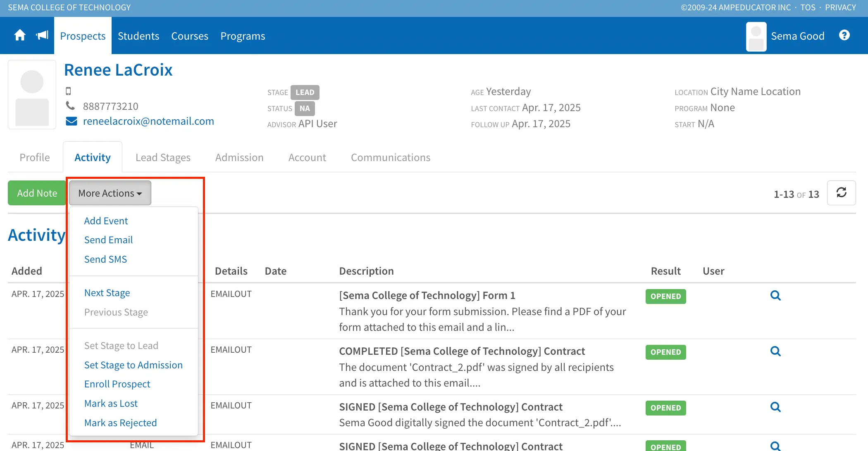Image resolution: width=868 pixels, height=451 pixels.
Task: Select Add Event from More Actions
Action: point(106,221)
